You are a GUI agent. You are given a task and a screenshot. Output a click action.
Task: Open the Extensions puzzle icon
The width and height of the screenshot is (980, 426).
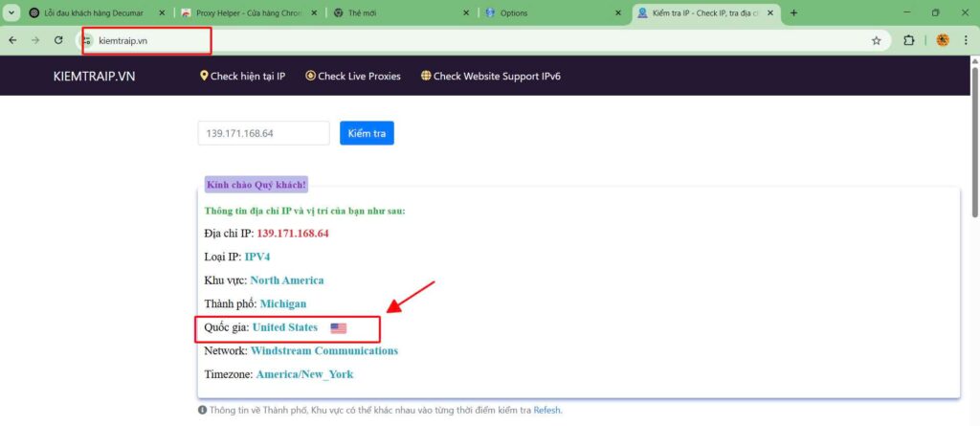coord(909,40)
